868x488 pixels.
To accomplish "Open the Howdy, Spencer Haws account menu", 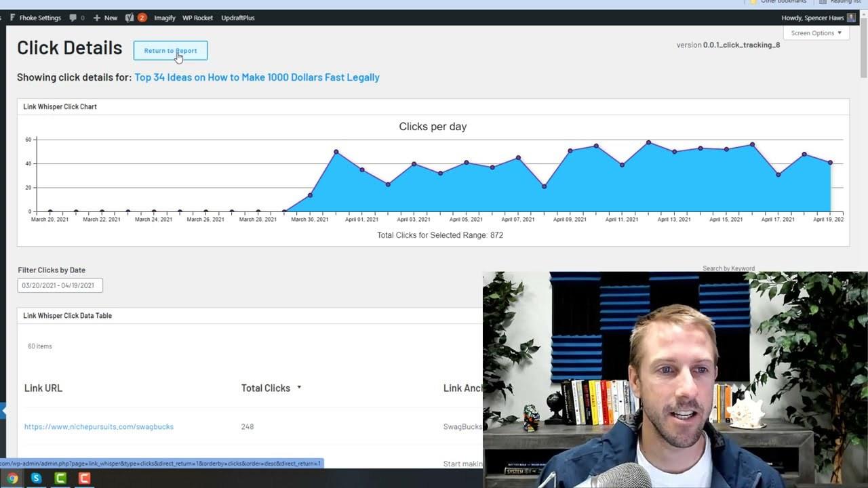I will coord(818,18).
